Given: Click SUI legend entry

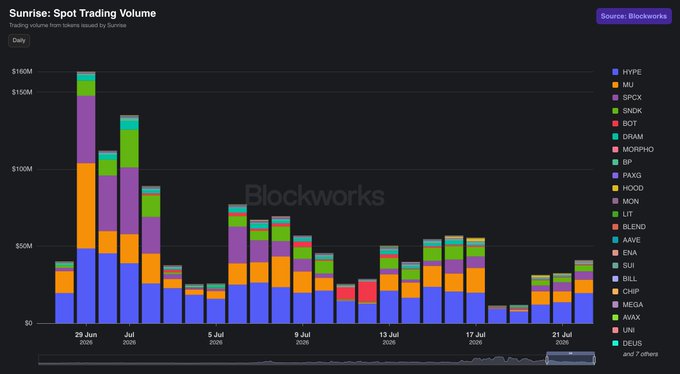Looking at the screenshot, I should click(623, 266).
